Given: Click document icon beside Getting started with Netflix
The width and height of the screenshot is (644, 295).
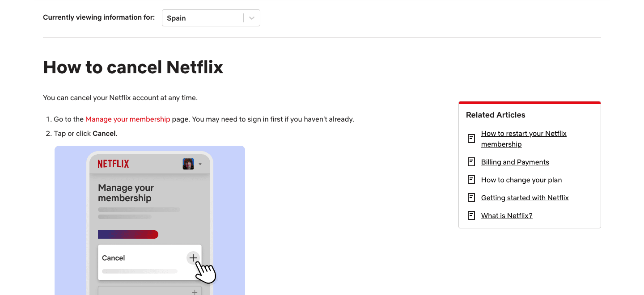Looking at the screenshot, I should click(471, 198).
